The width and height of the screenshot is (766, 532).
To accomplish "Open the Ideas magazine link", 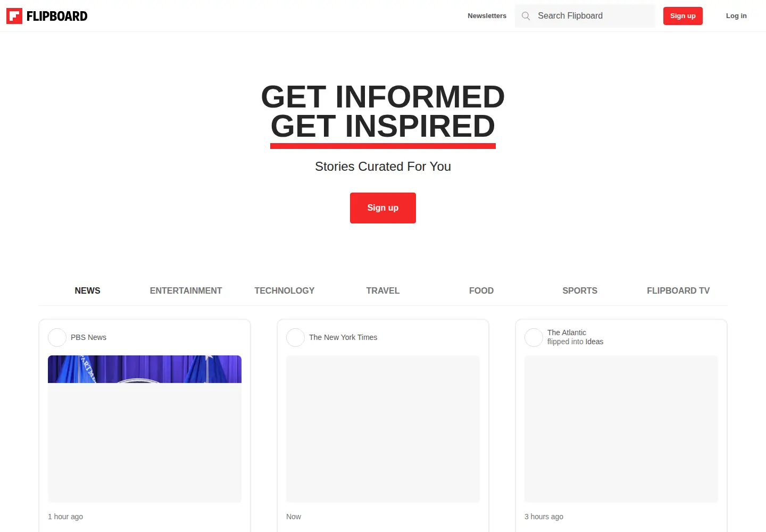I will [594, 342].
